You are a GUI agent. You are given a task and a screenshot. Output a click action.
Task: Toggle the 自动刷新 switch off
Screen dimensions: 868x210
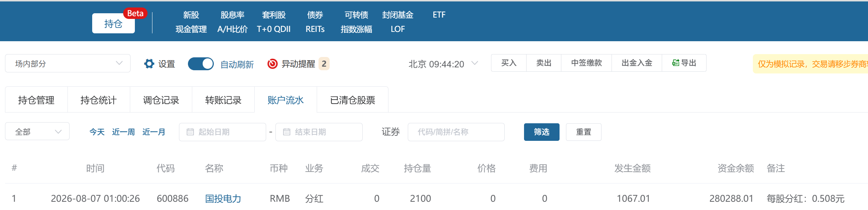[x=201, y=64]
